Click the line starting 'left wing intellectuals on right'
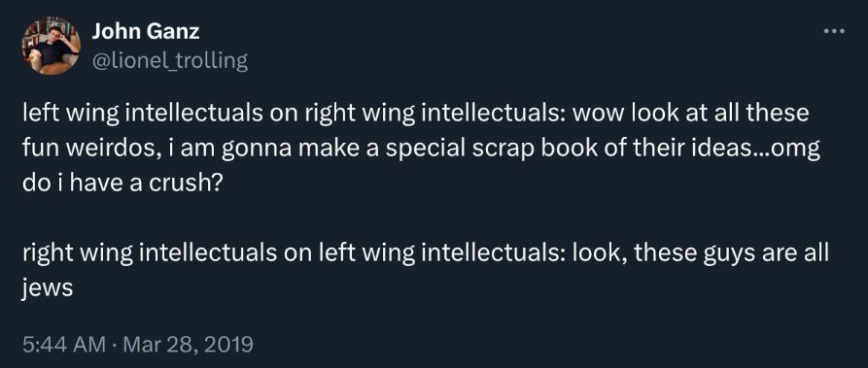The width and height of the screenshot is (868, 368). (x=416, y=114)
